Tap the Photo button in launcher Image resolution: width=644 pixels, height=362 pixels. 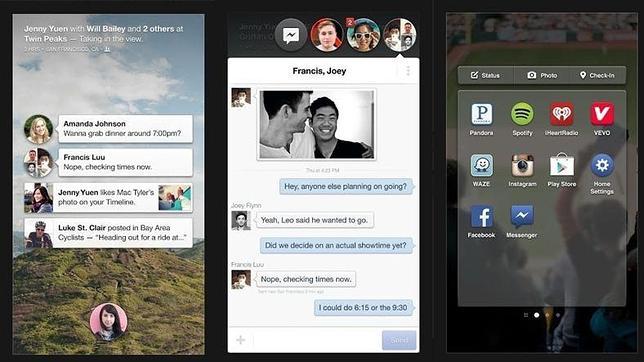pyautogui.click(x=542, y=75)
